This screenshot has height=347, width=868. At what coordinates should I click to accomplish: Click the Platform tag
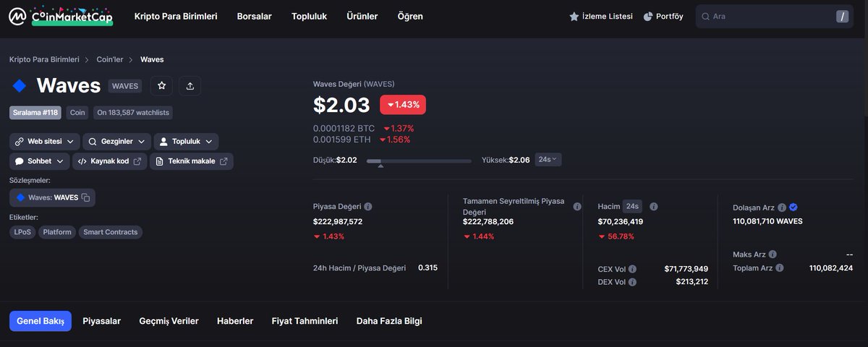click(x=57, y=232)
